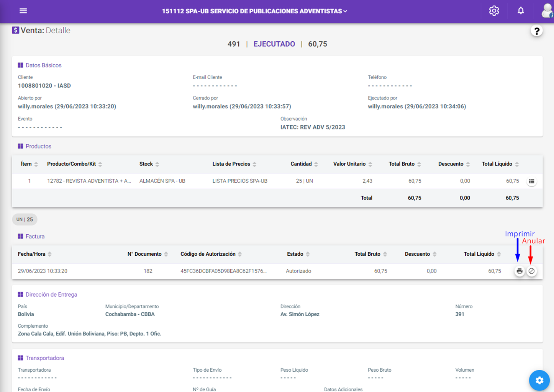Sort products table by Total Bruto
Viewport: 554px width, 392px height.
(405, 164)
